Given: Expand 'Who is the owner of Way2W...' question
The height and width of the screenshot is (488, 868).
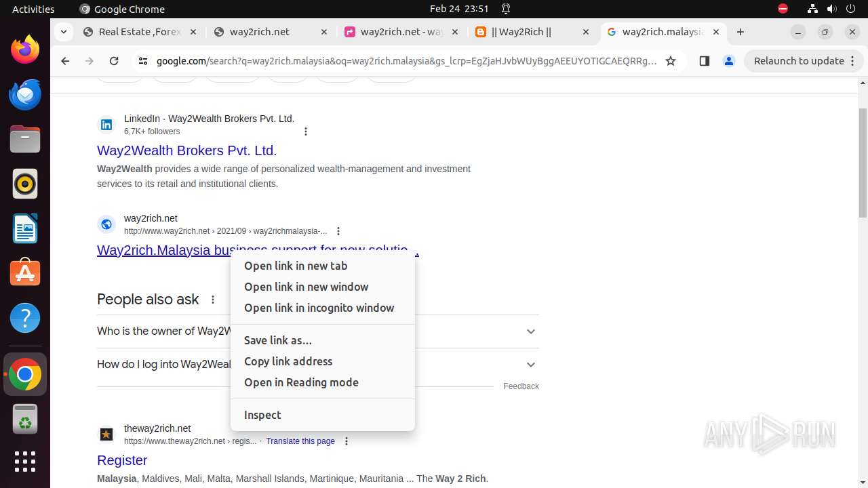Looking at the screenshot, I should (x=318, y=331).
